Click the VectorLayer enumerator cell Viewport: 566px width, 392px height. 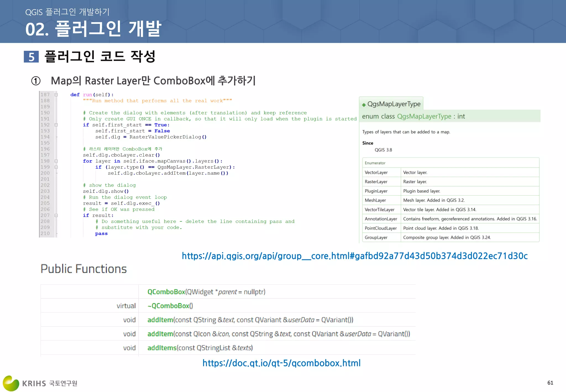(x=381, y=173)
